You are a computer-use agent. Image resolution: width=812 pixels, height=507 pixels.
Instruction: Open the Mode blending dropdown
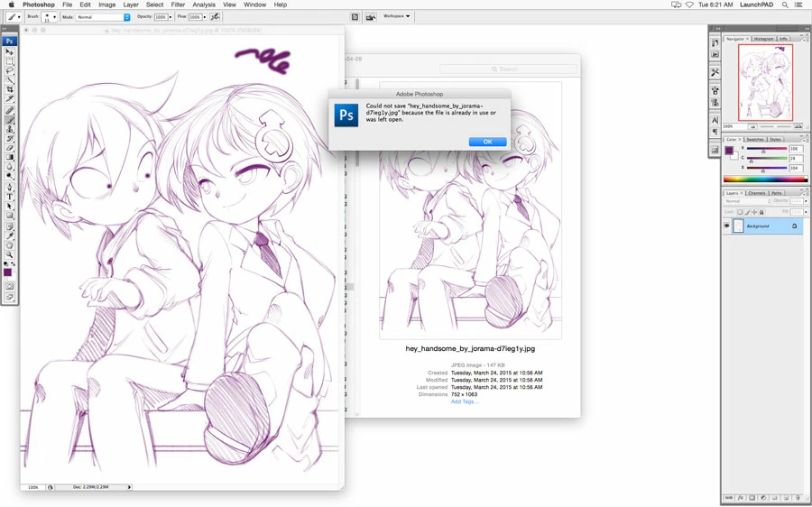[x=103, y=17]
